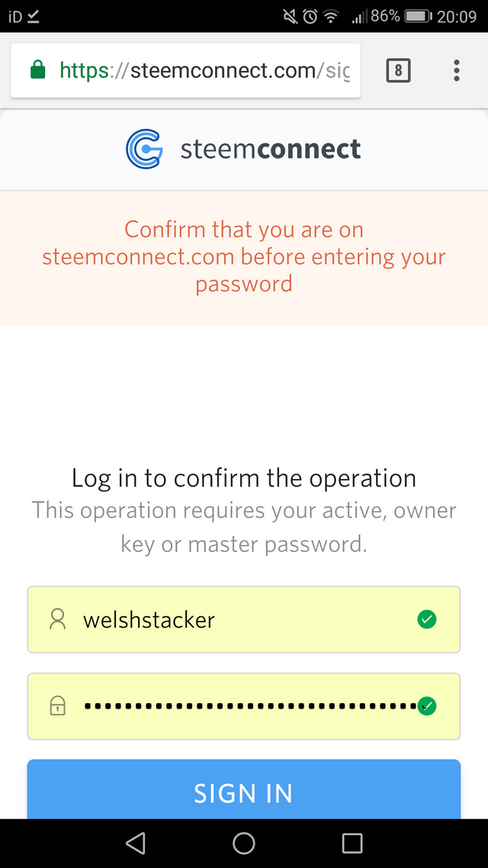Screen dimensions: 488x868
Task: Tap the "Log in to confirm the operation" heading
Action: coord(244,478)
